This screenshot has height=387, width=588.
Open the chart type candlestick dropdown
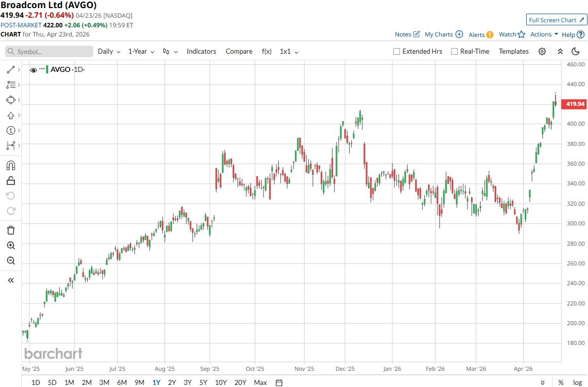tap(170, 52)
